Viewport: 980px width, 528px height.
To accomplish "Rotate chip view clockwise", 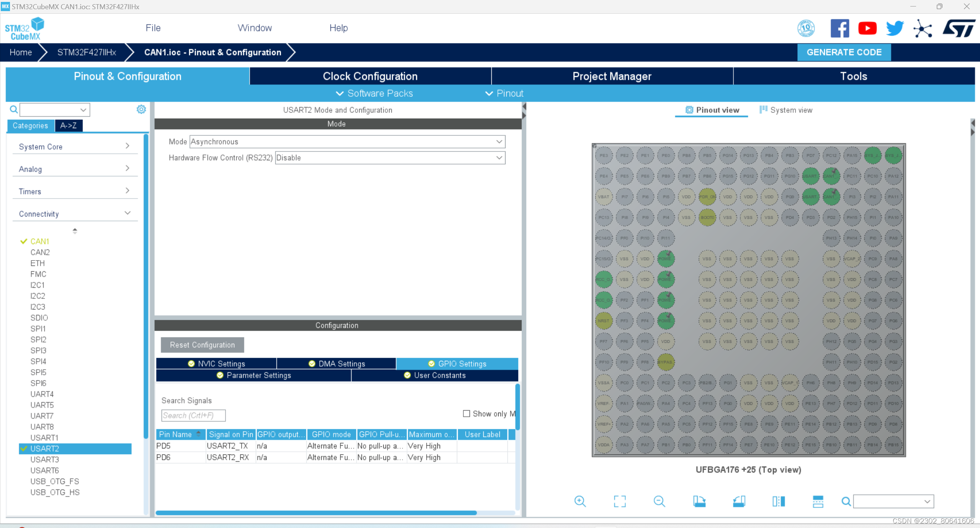I will coord(699,501).
